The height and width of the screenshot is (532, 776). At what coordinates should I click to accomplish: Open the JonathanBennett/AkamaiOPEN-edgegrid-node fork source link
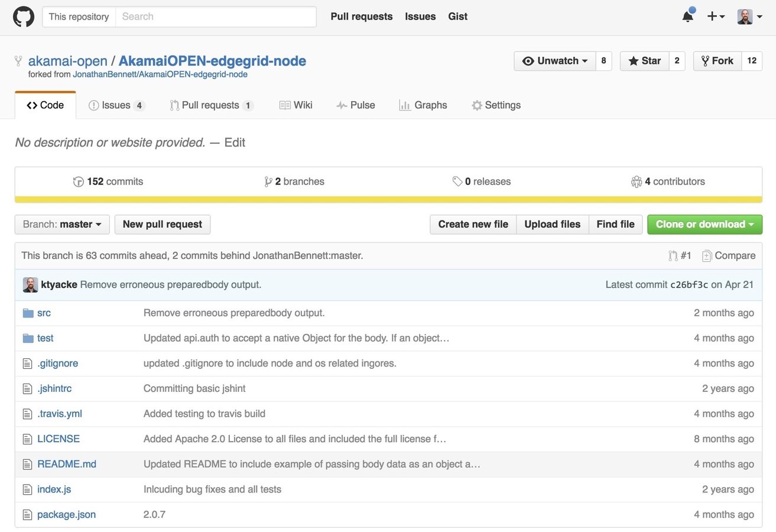tap(160, 74)
